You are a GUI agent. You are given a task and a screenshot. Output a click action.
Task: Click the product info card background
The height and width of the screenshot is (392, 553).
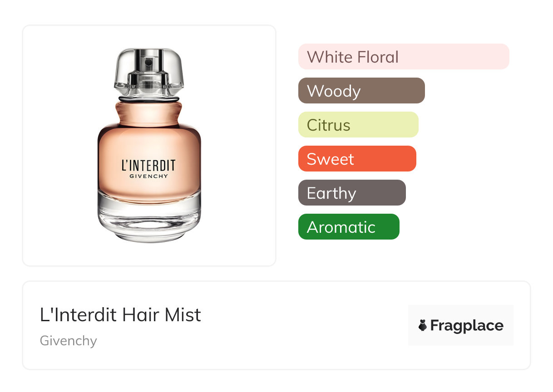276,325
